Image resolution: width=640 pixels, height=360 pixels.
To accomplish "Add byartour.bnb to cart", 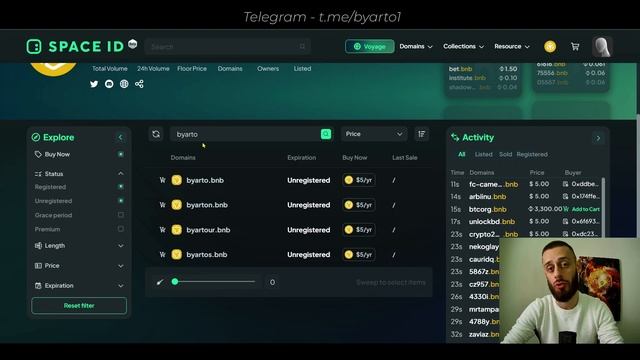I will click(x=162, y=230).
